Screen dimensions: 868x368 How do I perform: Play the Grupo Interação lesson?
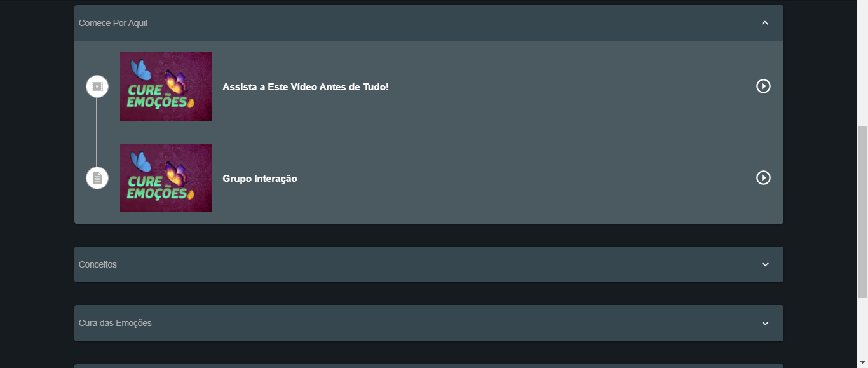point(763,178)
